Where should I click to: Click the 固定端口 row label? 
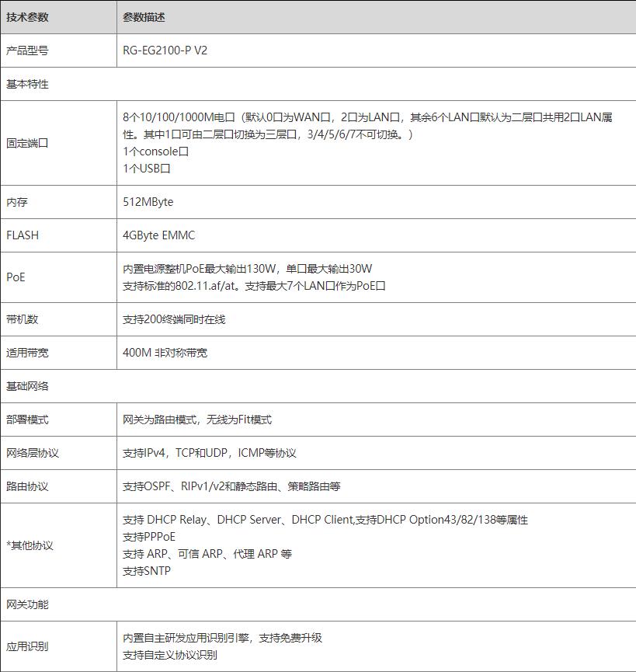(27, 143)
